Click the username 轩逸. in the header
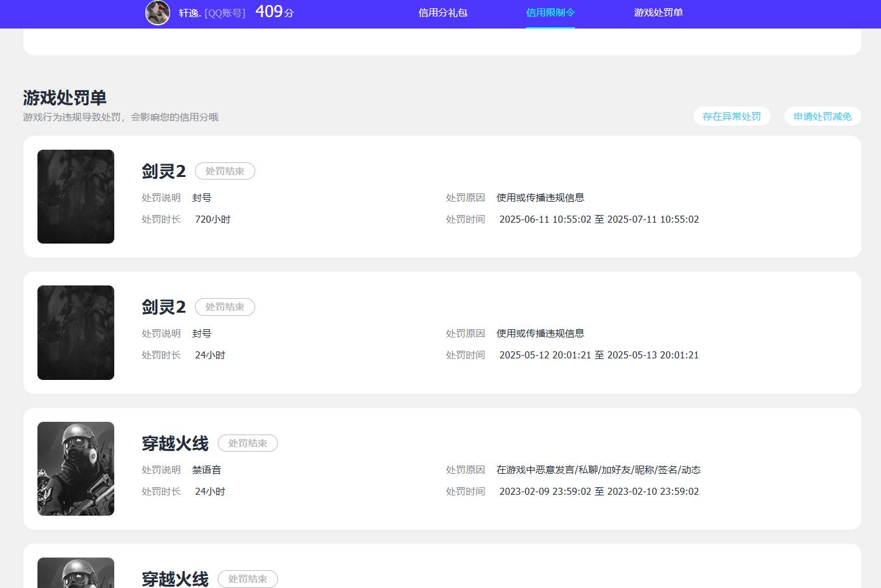The image size is (881, 588). click(x=189, y=13)
